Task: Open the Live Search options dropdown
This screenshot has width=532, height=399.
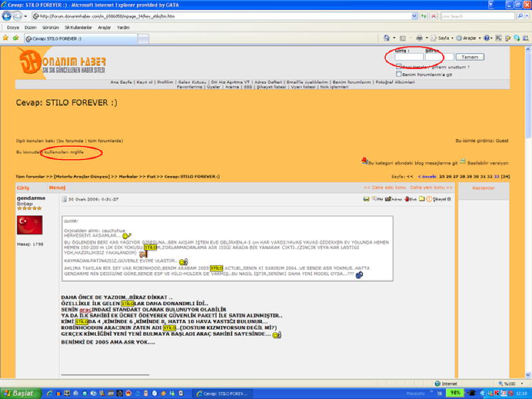Action: point(527,16)
